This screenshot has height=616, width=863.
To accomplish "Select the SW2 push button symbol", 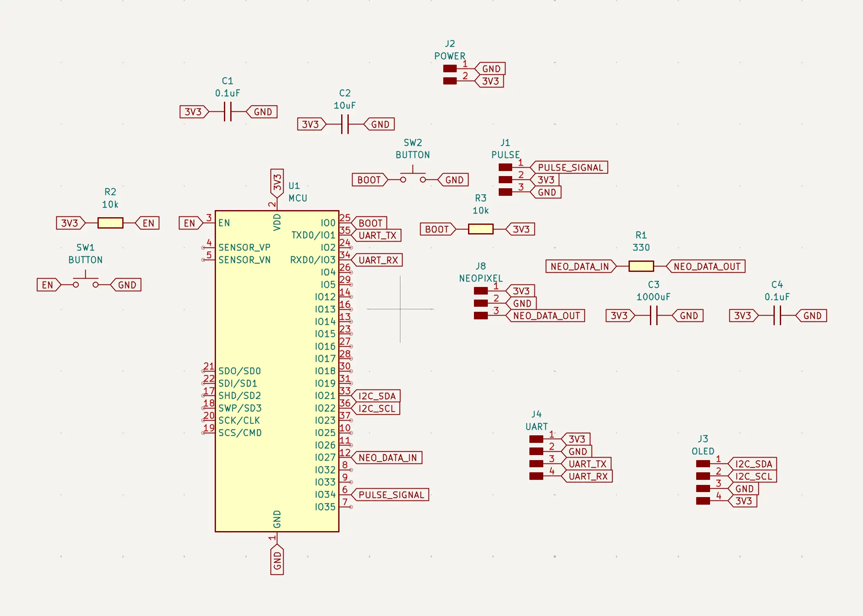I will coord(413,177).
